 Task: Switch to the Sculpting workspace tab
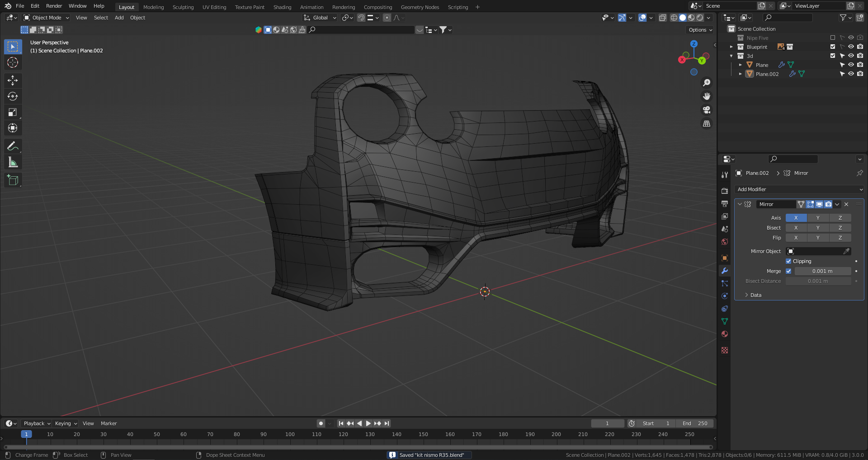[183, 7]
